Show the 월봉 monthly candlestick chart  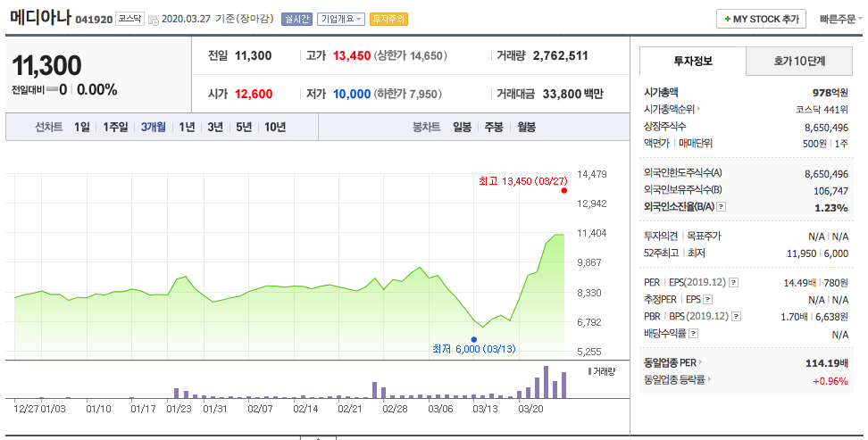tap(527, 128)
